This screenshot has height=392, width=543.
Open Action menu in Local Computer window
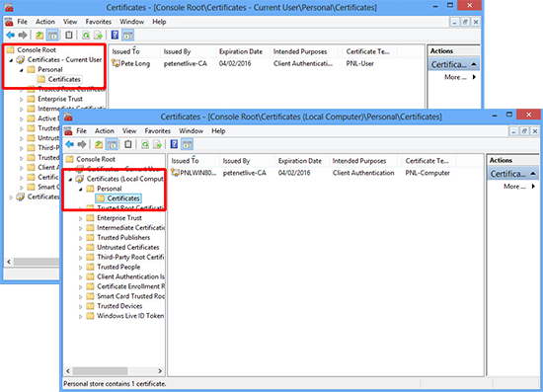105,131
